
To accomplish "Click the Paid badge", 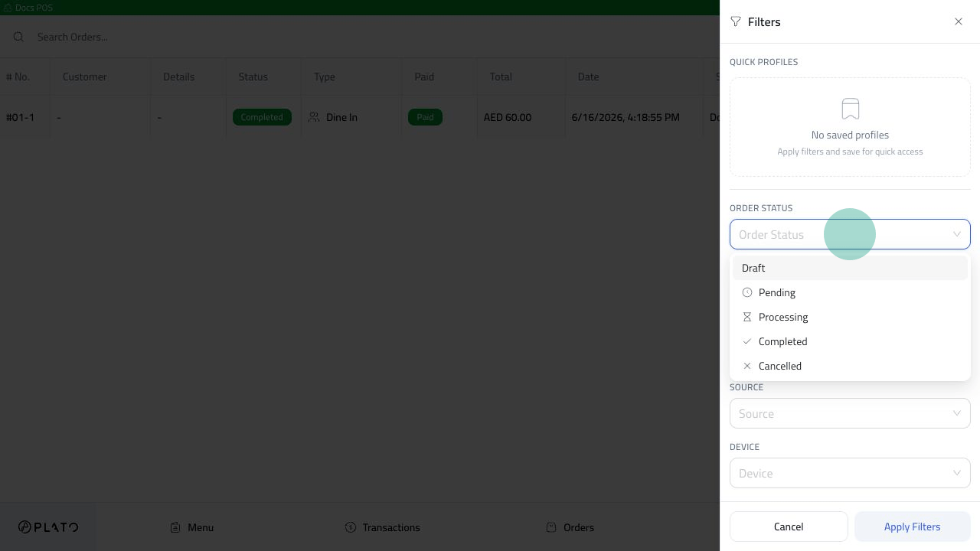I will pyautogui.click(x=425, y=117).
